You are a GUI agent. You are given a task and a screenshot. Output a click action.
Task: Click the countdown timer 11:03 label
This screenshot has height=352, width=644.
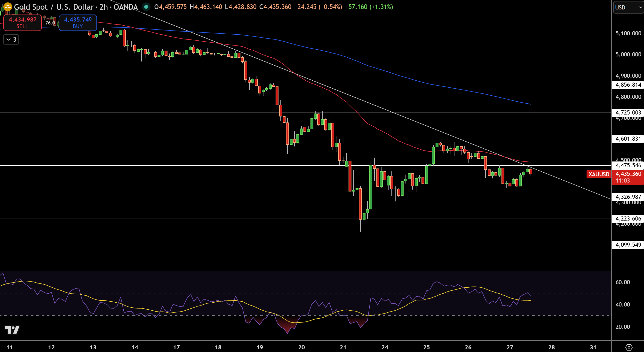pyautogui.click(x=622, y=181)
